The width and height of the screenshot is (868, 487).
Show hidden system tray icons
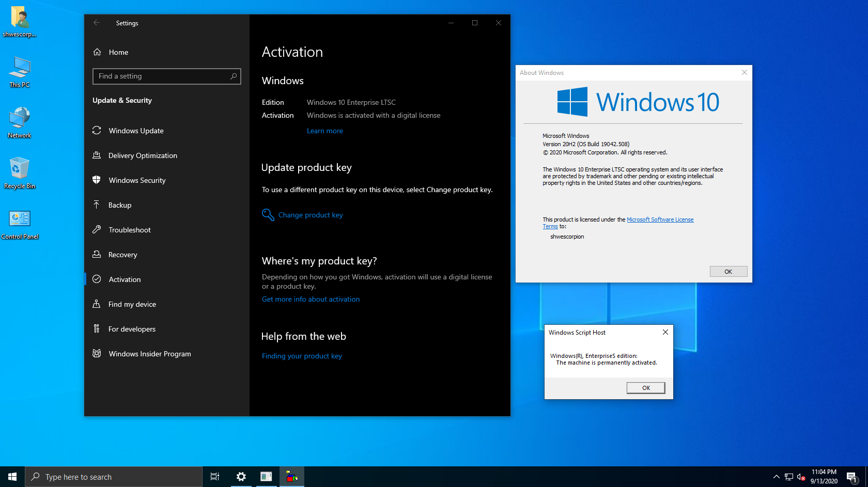[776, 477]
